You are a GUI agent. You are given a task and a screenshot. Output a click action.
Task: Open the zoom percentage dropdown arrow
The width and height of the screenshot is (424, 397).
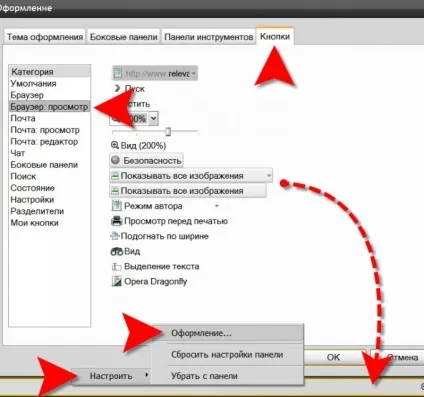tap(154, 118)
